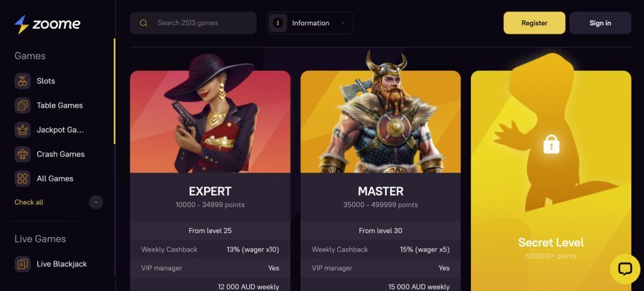Click the Check all link
Screen dimensions: 644x291
click(x=29, y=202)
